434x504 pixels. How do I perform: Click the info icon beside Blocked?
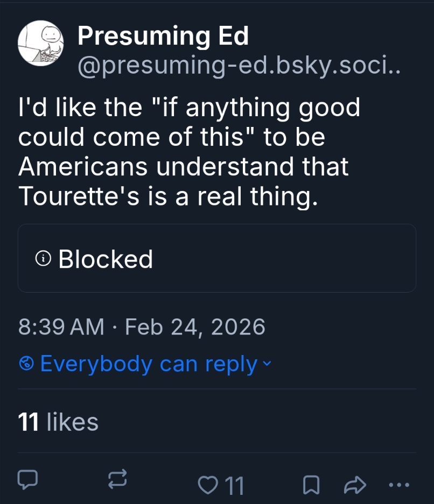(x=43, y=259)
